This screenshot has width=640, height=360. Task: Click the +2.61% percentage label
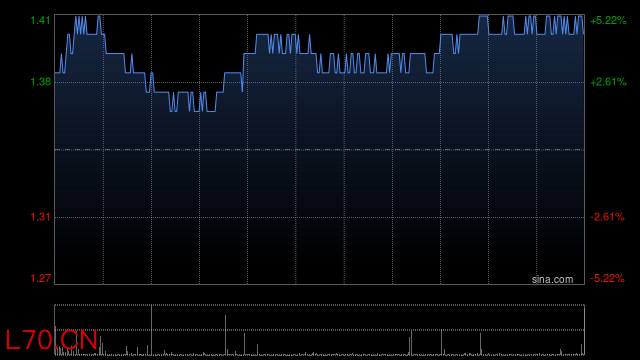click(x=608, y=82)
